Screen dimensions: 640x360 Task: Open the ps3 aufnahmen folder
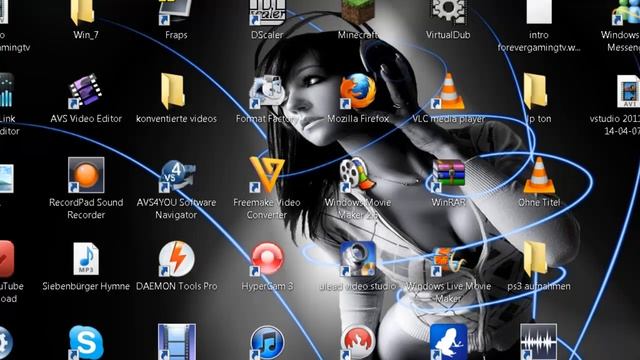coord(535,259)
